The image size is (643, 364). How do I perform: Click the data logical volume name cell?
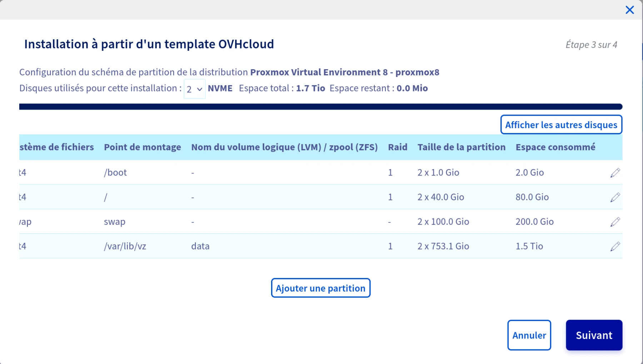click(x=200, y=246)
